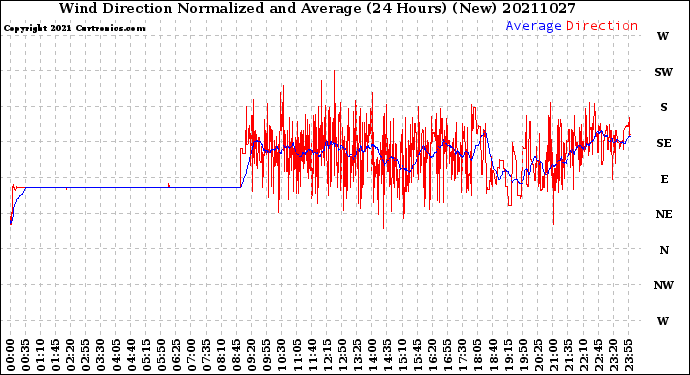Viewport: 690px width, 375px height.
Task: Click the 'NE' y-axis label
Action: (664, 214)
